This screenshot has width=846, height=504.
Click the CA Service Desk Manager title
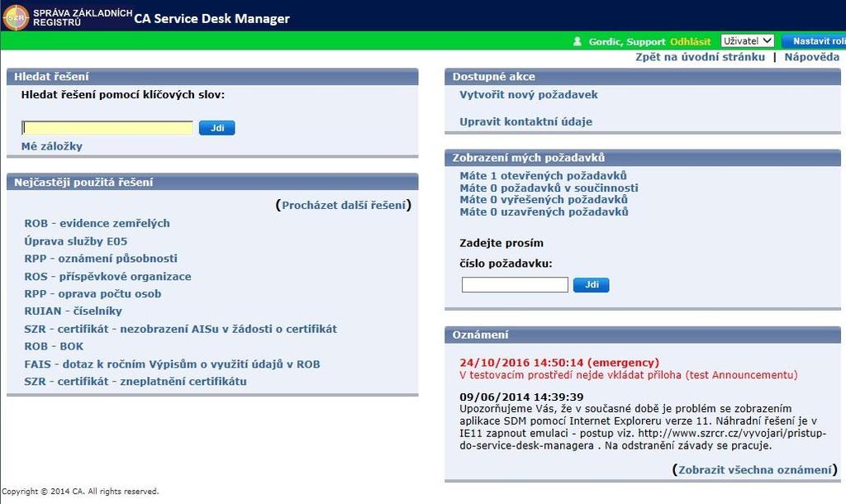(x=212, y=18)
